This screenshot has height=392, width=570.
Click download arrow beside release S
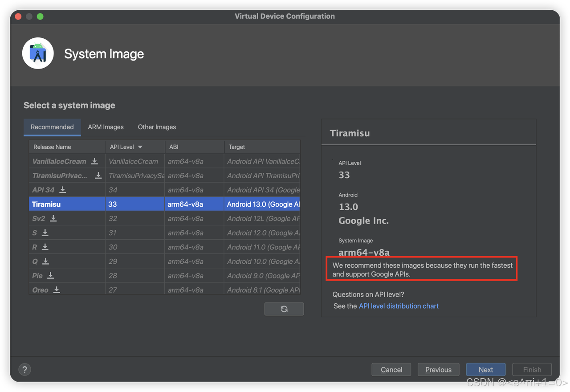[x=45, y=233]
